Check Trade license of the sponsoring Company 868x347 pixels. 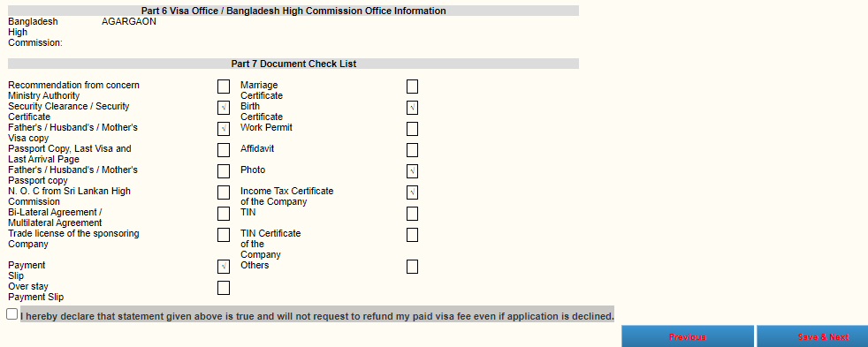(x=224, y=235)
